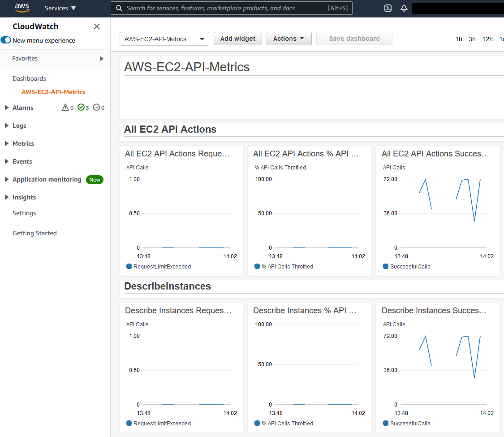This screenshot has height=437, width=504.
Task: Click the SuccessfulCalls legend marker
Action: (x=386, y=266)
